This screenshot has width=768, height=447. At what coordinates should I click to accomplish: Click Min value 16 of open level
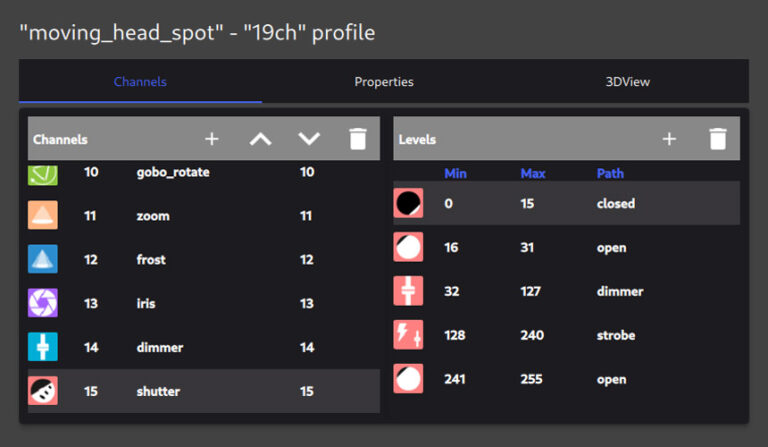(451, 247)
